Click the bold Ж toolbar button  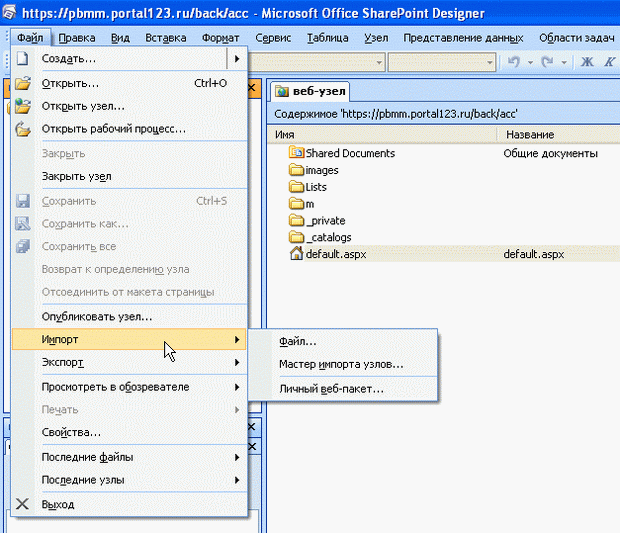(587, 62)
